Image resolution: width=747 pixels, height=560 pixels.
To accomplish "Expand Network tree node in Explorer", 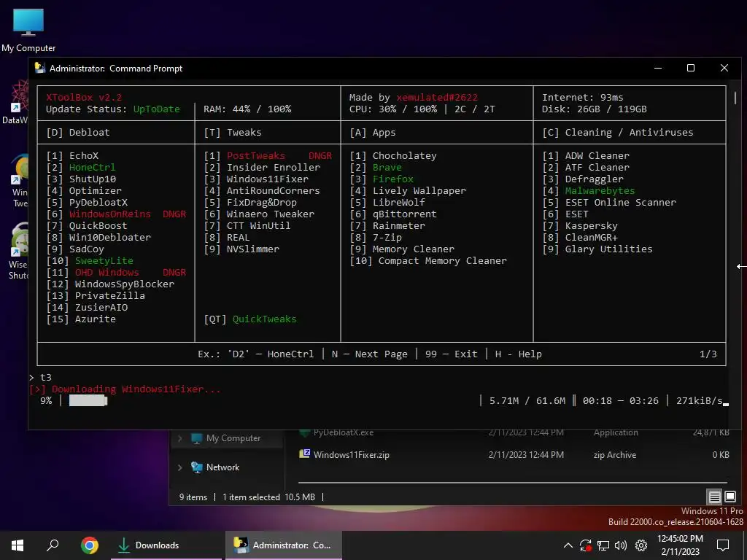I will click(180, 467).
